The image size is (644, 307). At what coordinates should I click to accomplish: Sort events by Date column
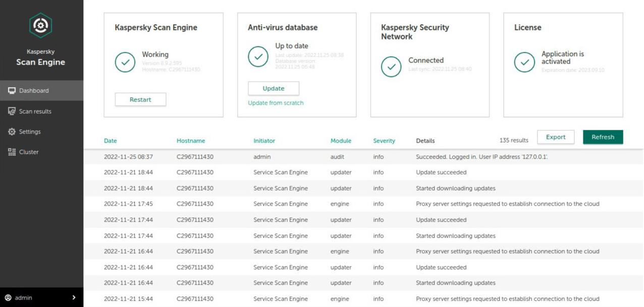(x=110, y=141)
